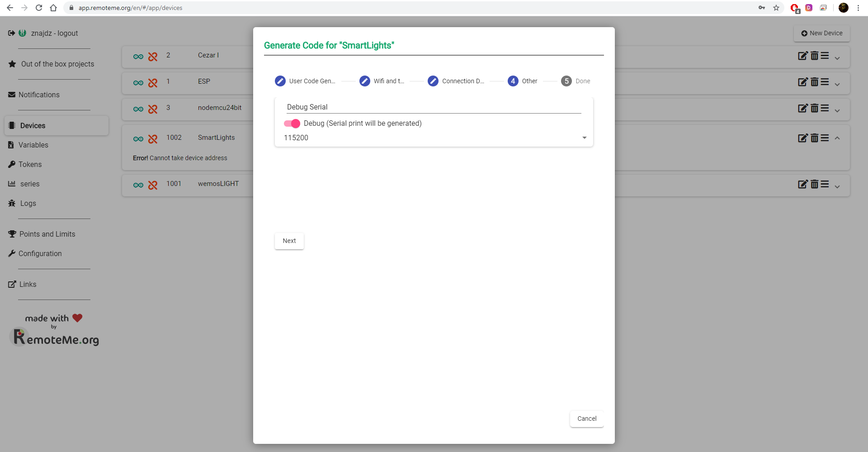Screen dimensions: 868x452
Task: Click red disconnected icon for Cezar I
Action: point(153,57)
